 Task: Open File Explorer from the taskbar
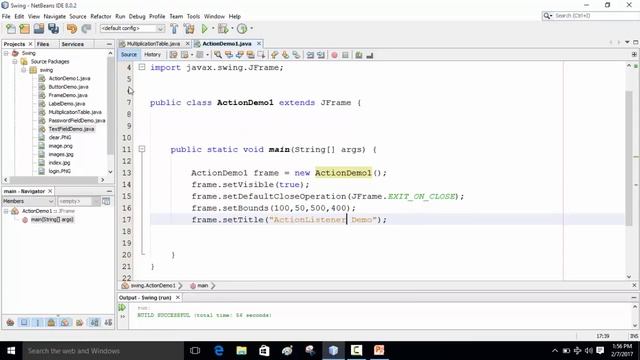click(x=242, y=350)
